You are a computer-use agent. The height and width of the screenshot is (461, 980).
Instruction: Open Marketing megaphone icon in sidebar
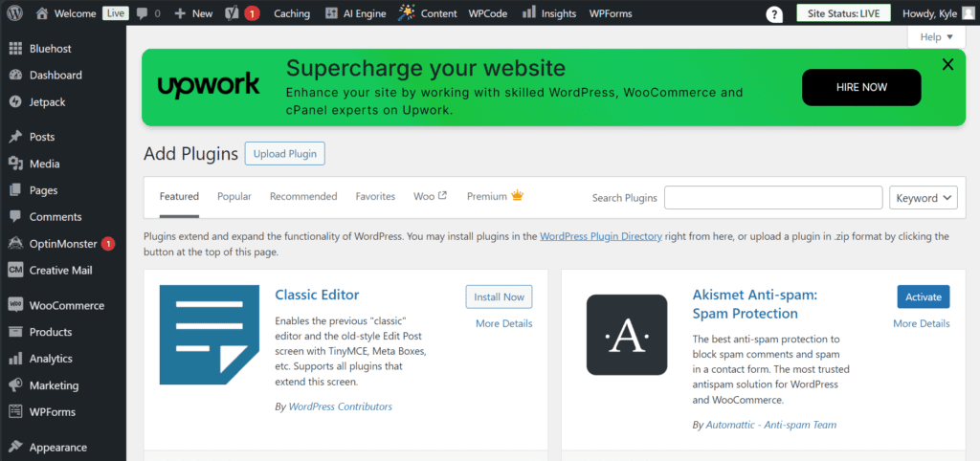click(15, 385)
